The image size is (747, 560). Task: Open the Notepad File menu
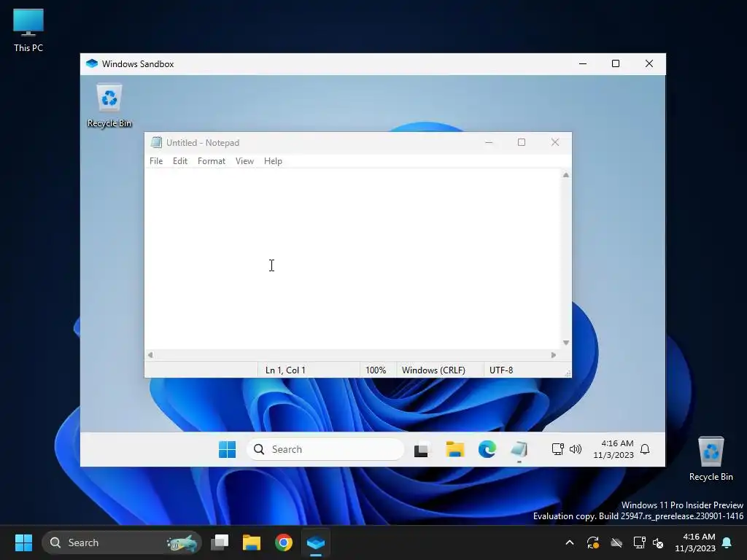(x=156, y=161)
